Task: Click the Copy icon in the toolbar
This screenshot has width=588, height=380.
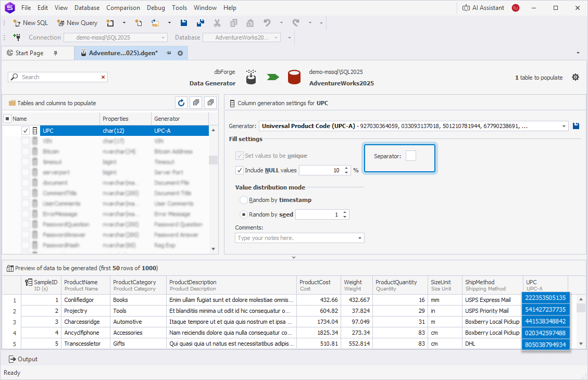Action: (x=234, y=23)
